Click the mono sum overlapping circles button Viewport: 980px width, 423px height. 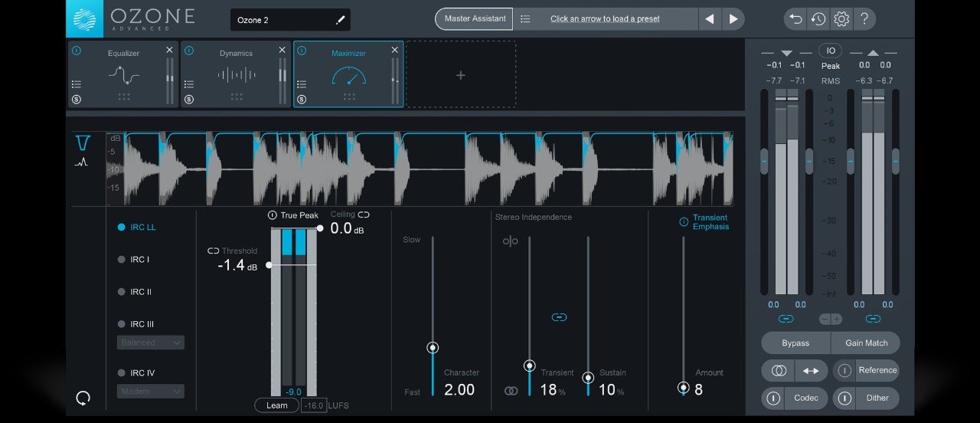[779, 371]
